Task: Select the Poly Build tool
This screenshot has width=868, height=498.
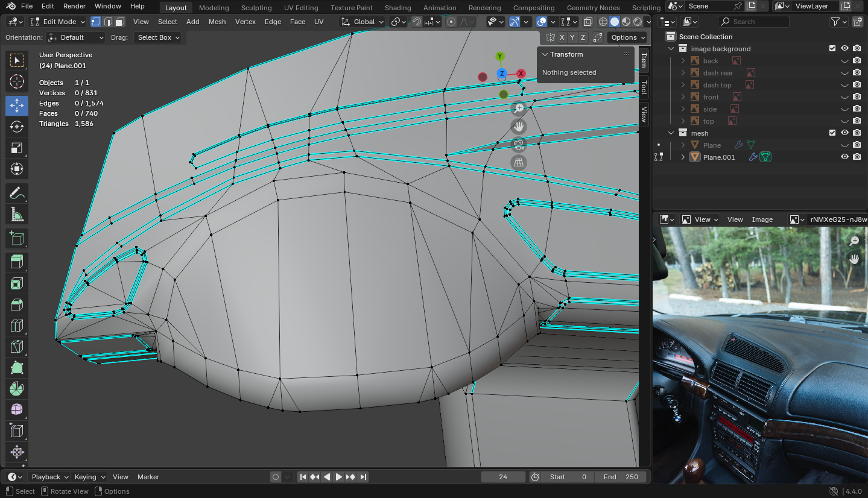Action: tap(17, 368)
